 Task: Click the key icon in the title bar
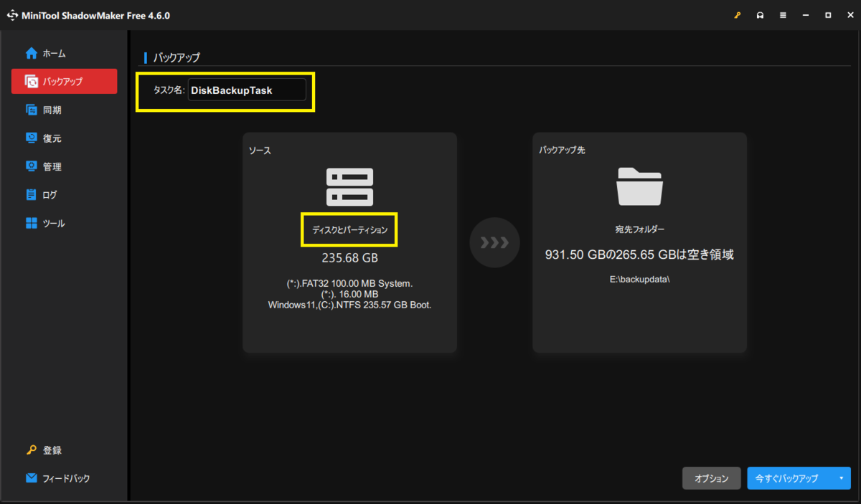coord(737,15)
